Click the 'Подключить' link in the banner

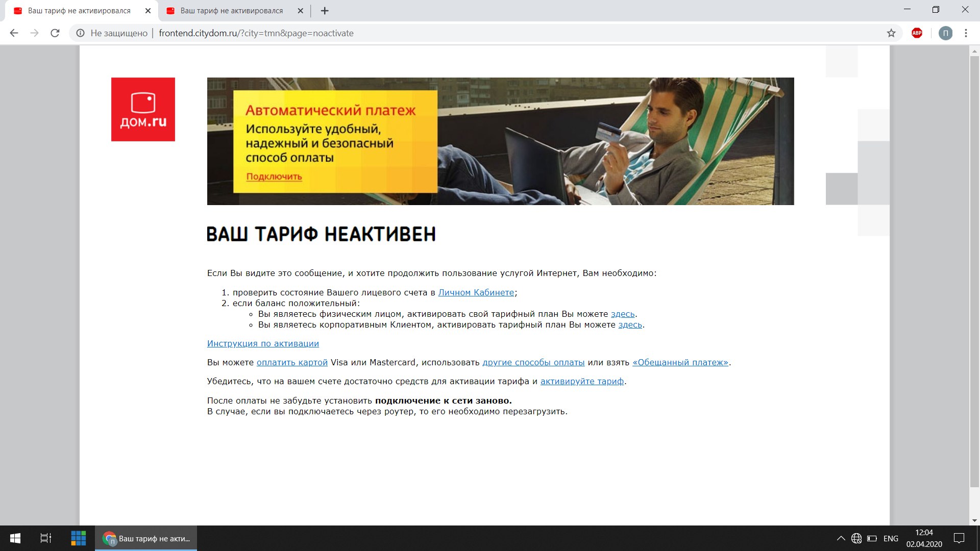coord(274,177)
